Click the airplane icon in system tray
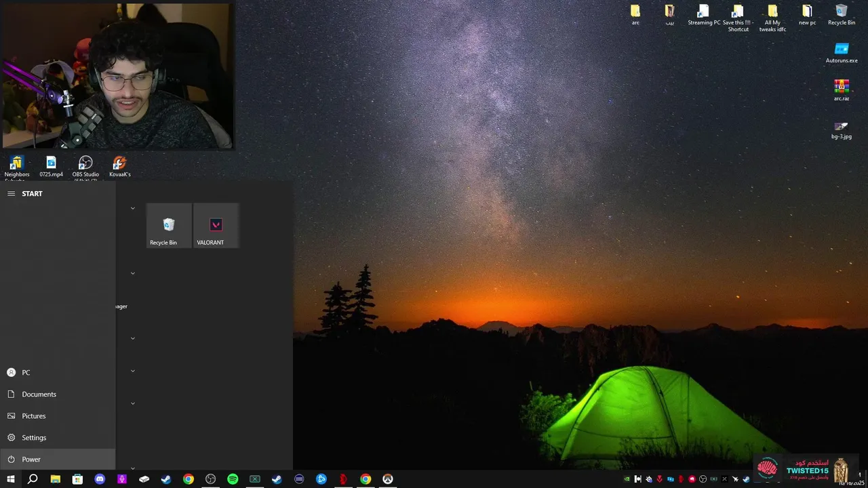 735,479
